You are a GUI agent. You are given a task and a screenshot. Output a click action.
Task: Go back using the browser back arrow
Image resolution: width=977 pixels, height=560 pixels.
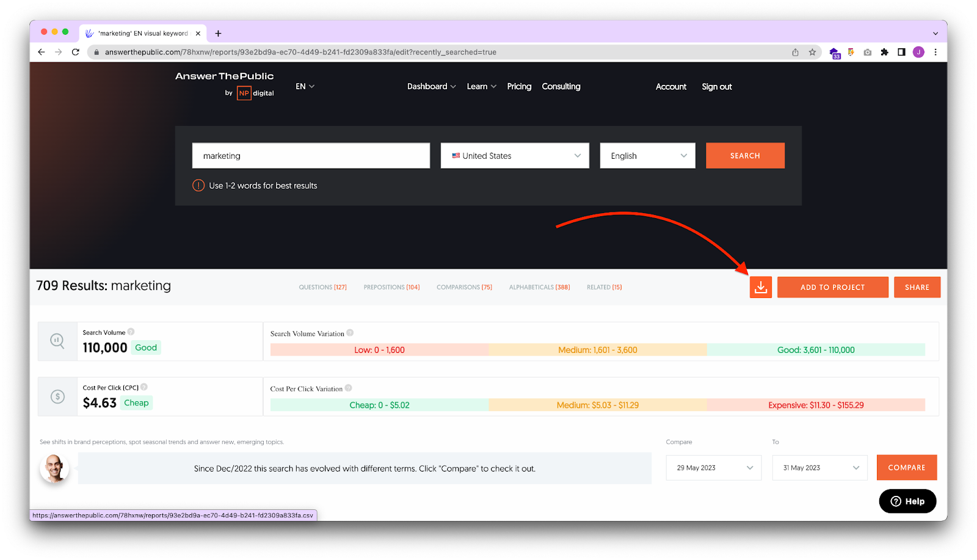point(42,52)
